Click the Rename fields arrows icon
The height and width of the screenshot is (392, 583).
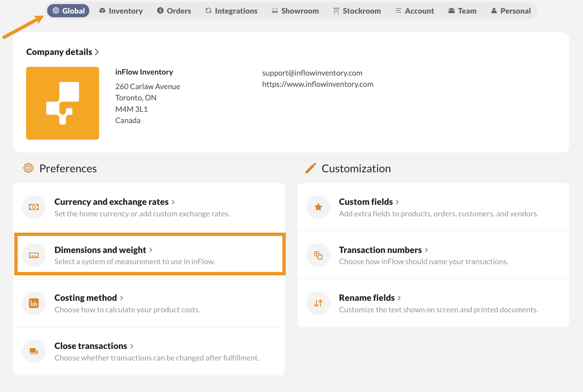(318, 303)
